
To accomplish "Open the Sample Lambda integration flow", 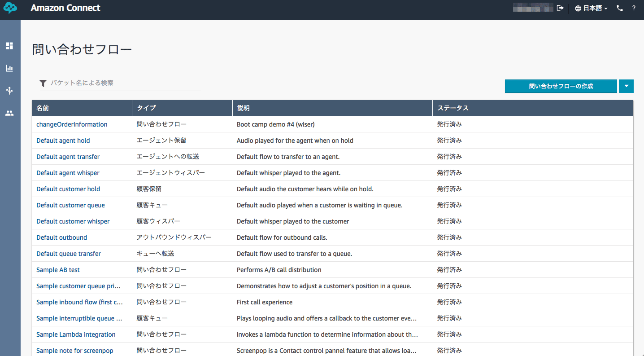I will click(76, 334).
